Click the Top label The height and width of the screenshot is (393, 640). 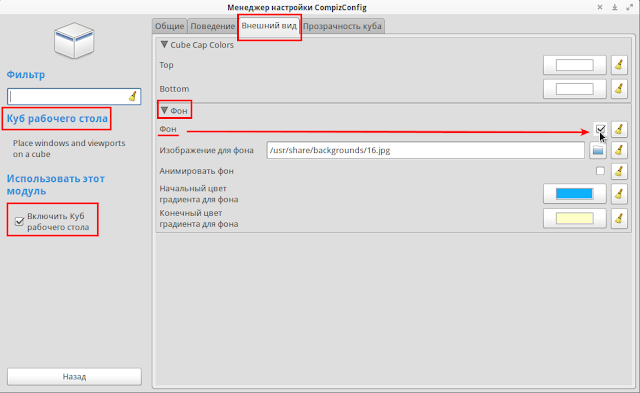pyautogui.click(x=166, y=65)
